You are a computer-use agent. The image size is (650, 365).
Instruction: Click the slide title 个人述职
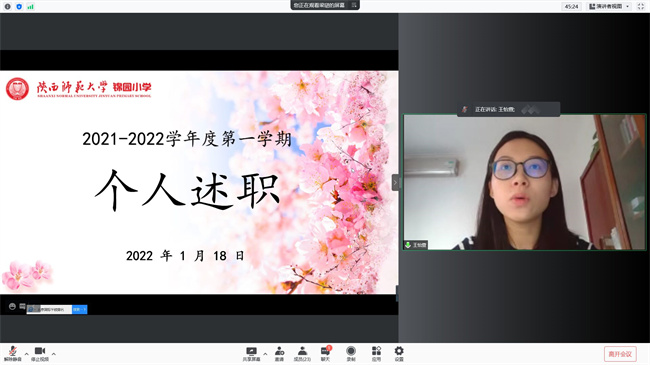(x=187, y=191)
